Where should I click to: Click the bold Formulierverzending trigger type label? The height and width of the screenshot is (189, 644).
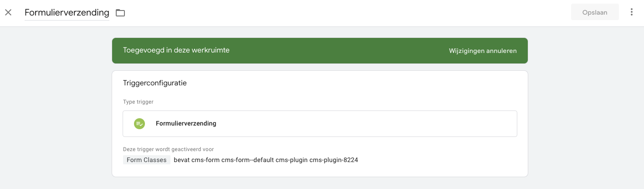186,123
